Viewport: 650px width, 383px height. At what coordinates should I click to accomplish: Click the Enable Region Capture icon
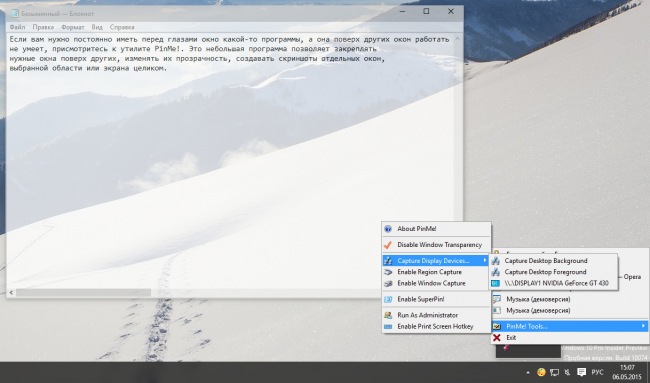pos(388,272)
